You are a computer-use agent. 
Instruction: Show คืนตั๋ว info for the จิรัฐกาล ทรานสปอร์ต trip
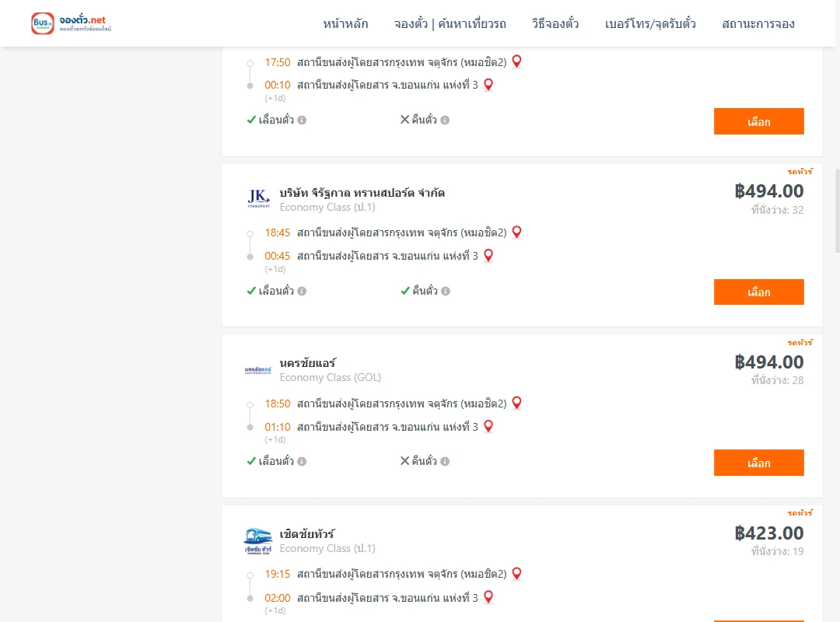(x=446, y=291)
